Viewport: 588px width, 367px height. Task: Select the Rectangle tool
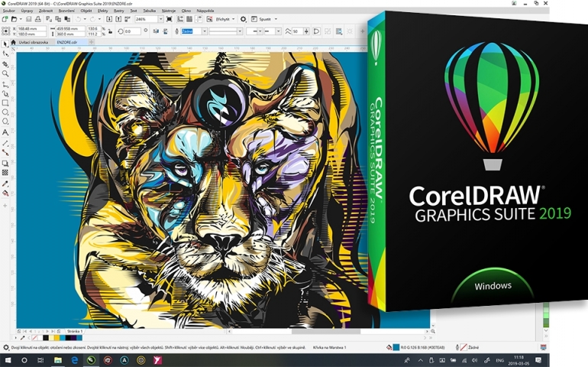[x=5, y=102]
